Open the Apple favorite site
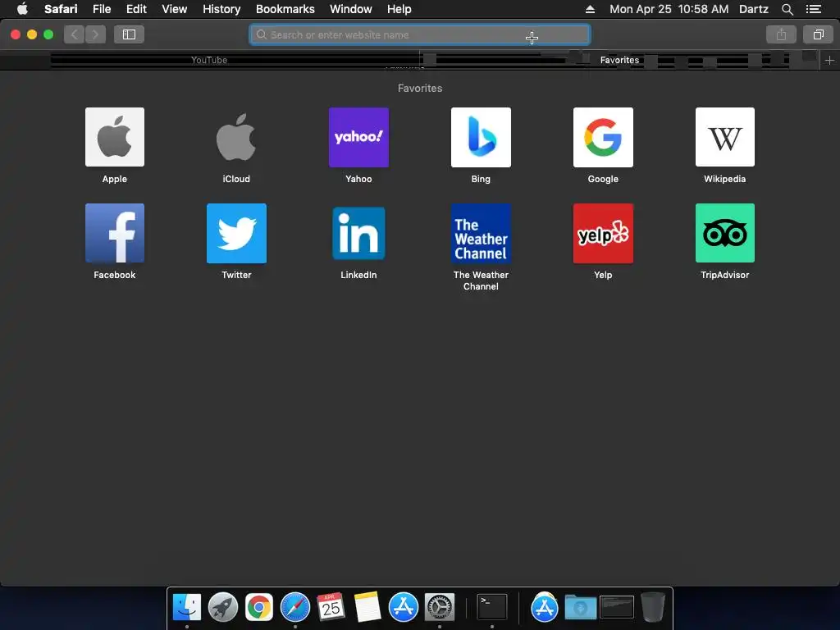This screenshot has height=630, width=840. 115,137
